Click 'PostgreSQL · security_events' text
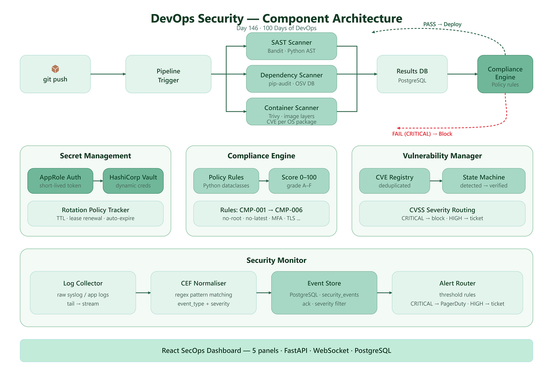Viewport: 553px width, 392px height. 324,295
